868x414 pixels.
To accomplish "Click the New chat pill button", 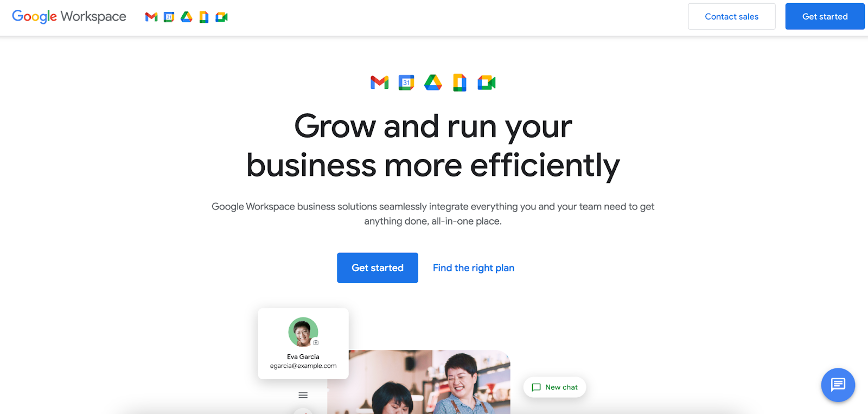I will coord(555,387).
